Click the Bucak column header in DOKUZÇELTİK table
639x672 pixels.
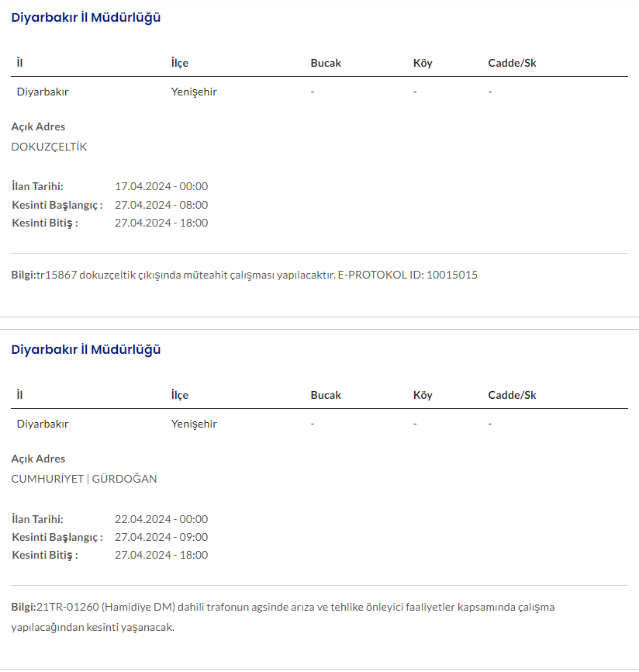pos(326,63)
